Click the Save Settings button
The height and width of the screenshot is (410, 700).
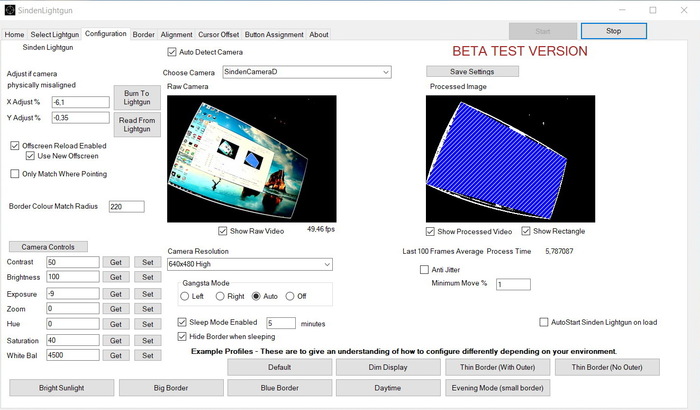pyautogui.click(x=472, y=71)
